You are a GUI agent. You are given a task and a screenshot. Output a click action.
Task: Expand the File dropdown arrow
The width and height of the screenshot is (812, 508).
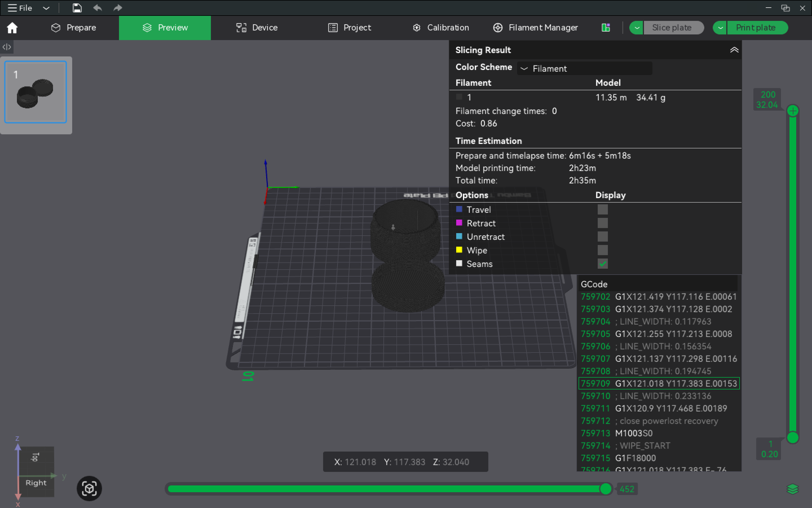point(46,8)
